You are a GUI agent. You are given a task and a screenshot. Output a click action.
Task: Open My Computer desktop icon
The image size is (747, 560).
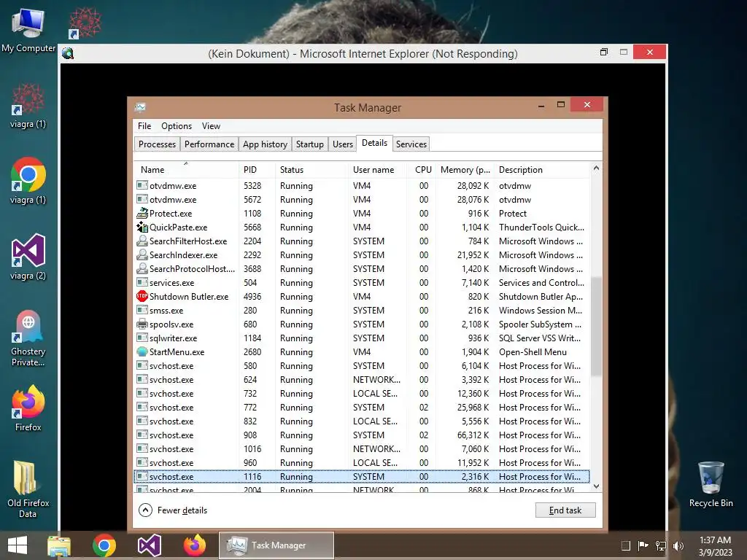pos(28,29)
